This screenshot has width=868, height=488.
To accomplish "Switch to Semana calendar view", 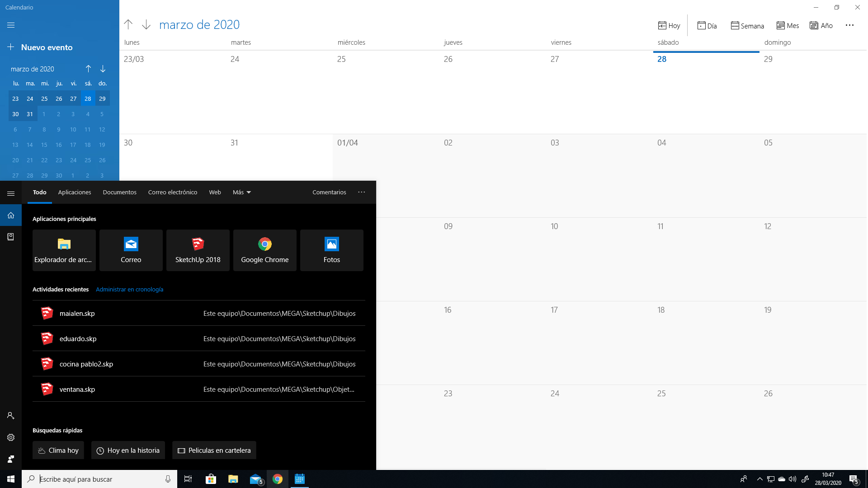I will pos(747,26).
